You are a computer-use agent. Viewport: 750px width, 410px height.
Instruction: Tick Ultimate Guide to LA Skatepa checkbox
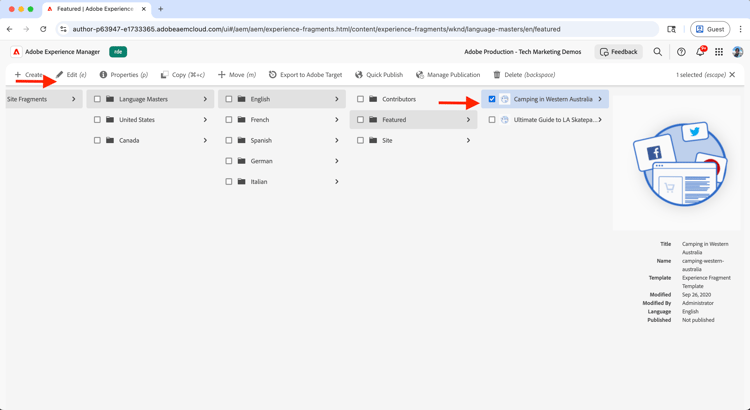(x=492, y=120)
